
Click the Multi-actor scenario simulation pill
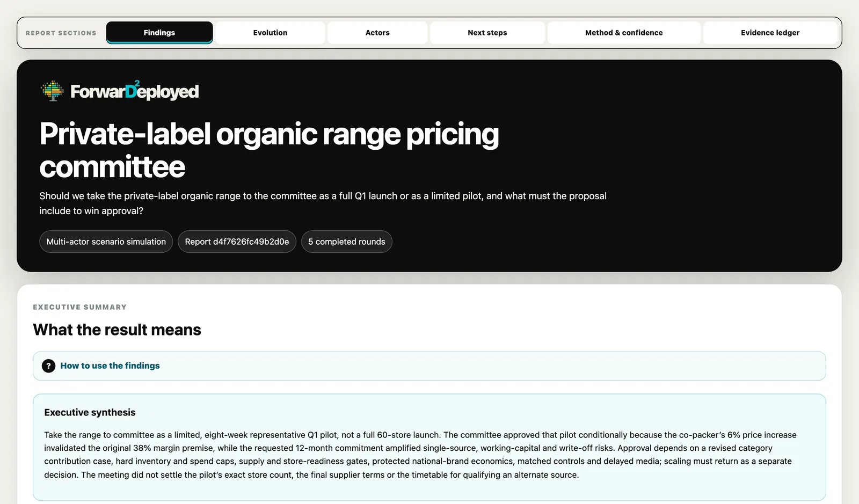point(106,242)
